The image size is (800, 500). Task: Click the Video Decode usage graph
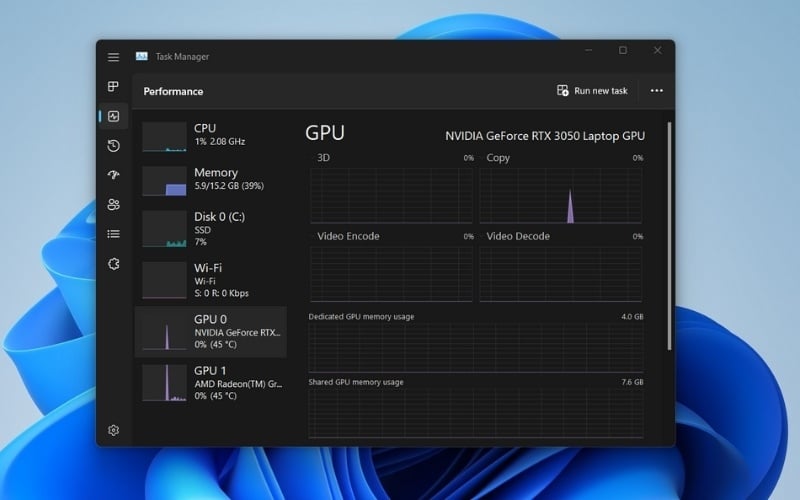(561, 274)
